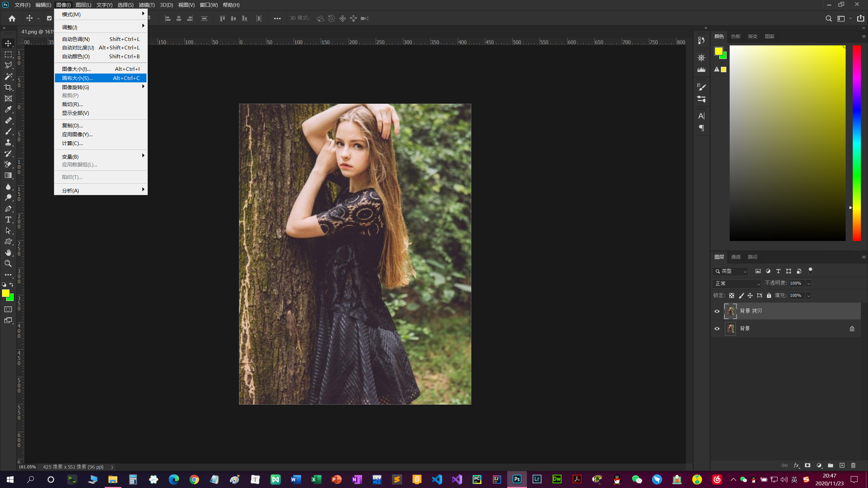
Task: Toggle lock all padlock icon
Action: point(769,296)
